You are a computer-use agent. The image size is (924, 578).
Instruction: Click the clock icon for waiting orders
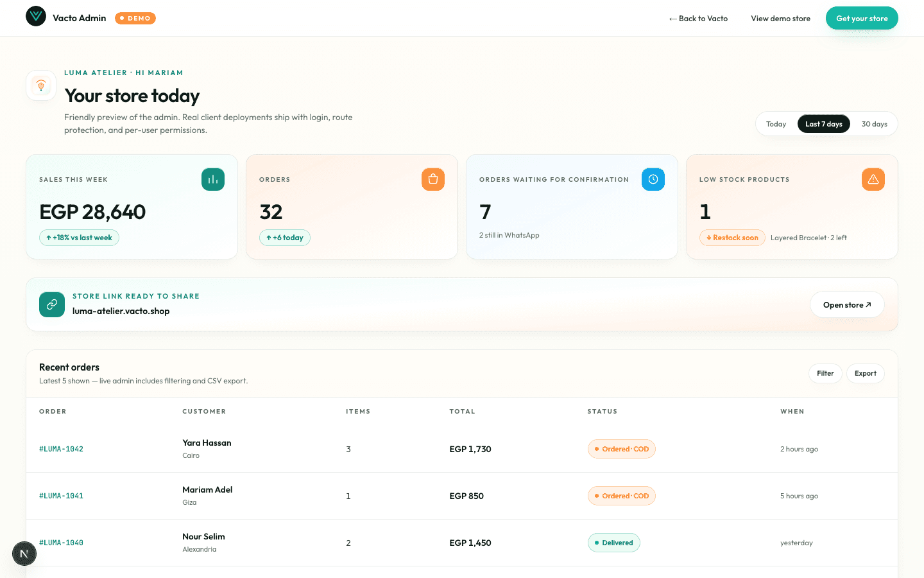tap(653, 179)
